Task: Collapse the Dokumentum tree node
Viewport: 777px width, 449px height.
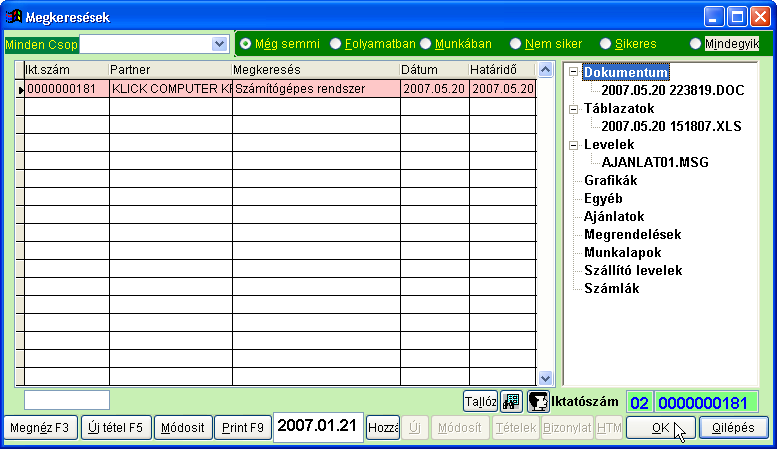Action: click(x=573, y=72)
